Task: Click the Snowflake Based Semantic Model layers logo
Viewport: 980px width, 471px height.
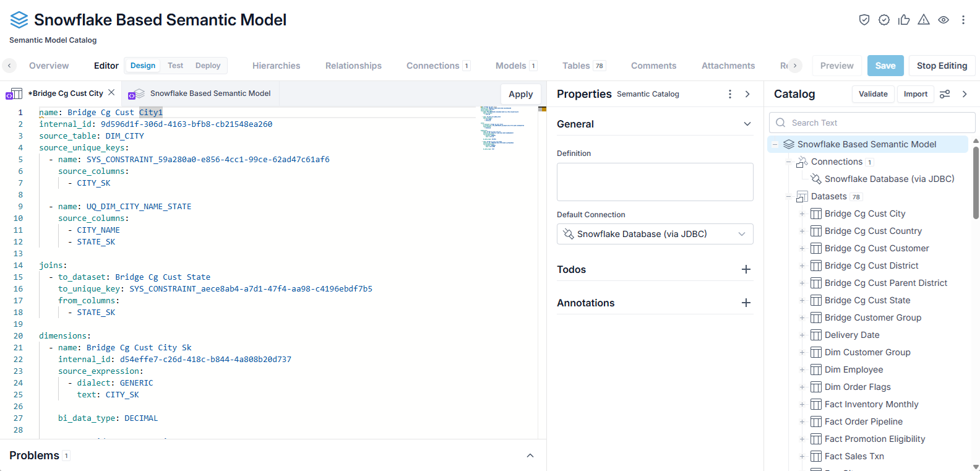Action: tap(19, 20)
